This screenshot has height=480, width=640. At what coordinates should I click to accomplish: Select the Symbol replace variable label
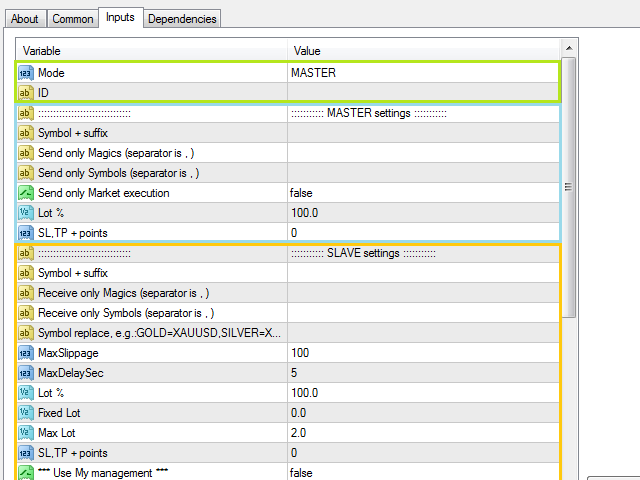pyautogui.click(x=159, y=333)
